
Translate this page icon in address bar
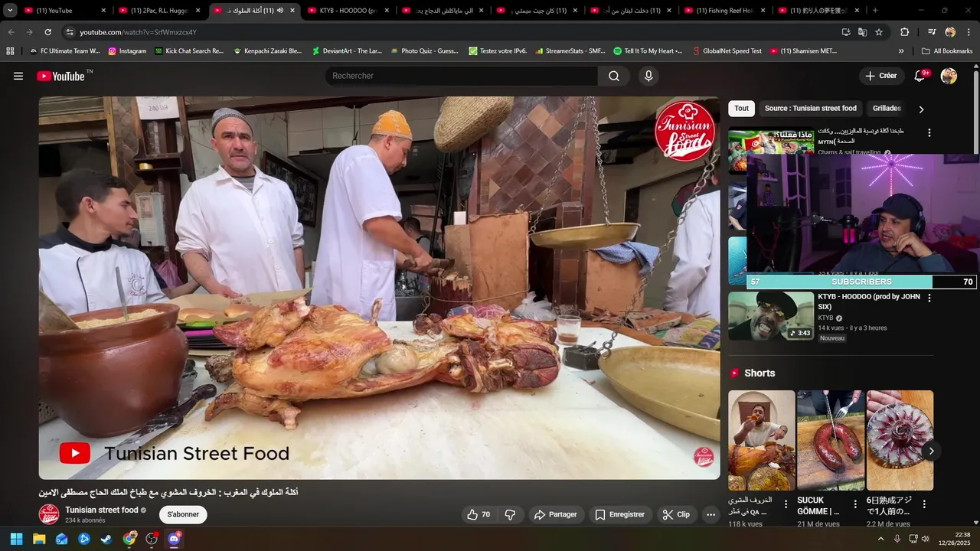click(862, 32)
